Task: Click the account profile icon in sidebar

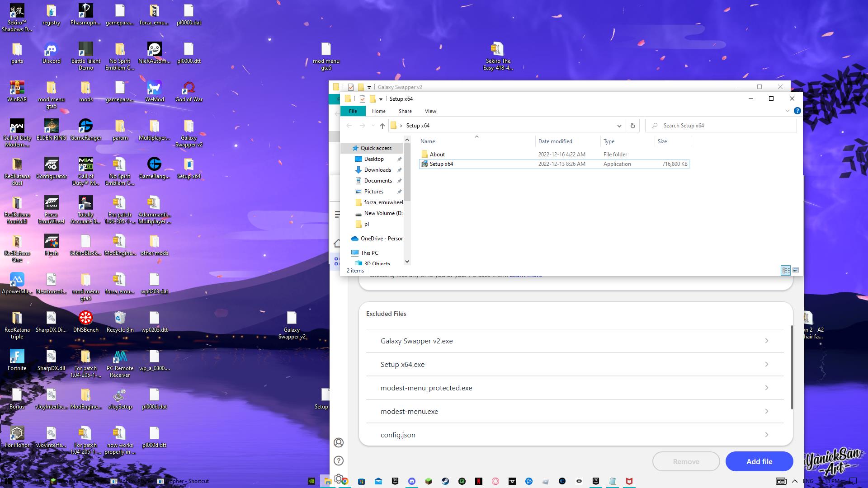Action: tap(339, 442)
